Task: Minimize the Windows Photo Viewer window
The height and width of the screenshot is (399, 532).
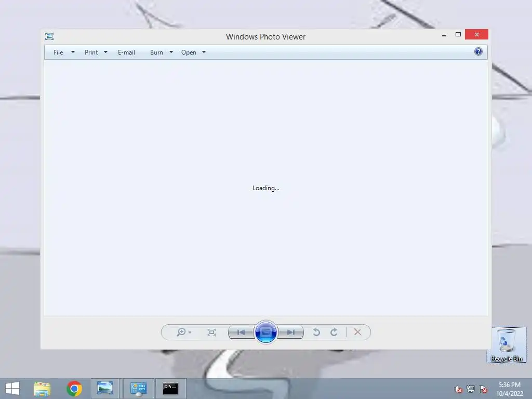Action: click(444, 35)
